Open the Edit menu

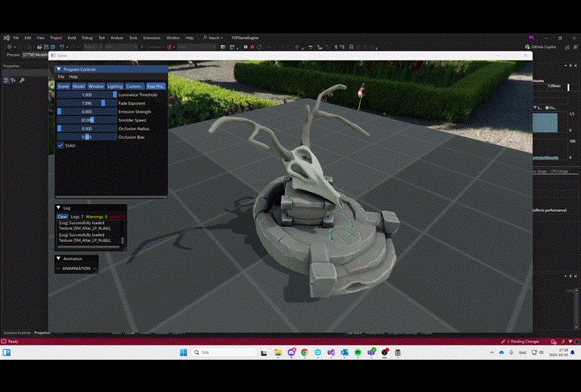click(x=27, y=38)
